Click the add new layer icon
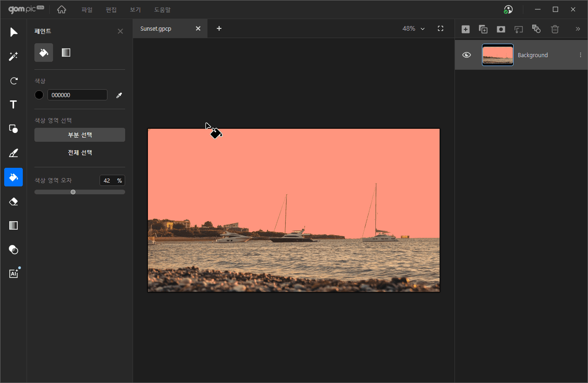 point(465,29)
